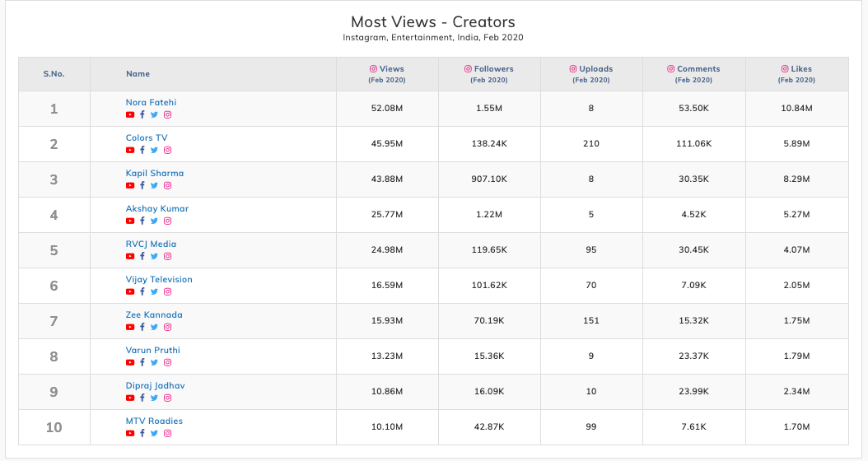Click Zee Kannada's Facebook icon

142,328
